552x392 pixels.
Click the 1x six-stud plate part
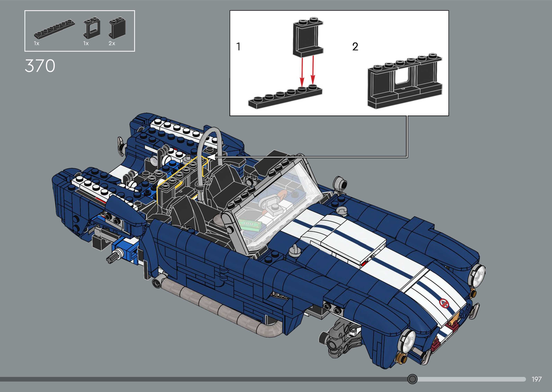pos(54,29)
